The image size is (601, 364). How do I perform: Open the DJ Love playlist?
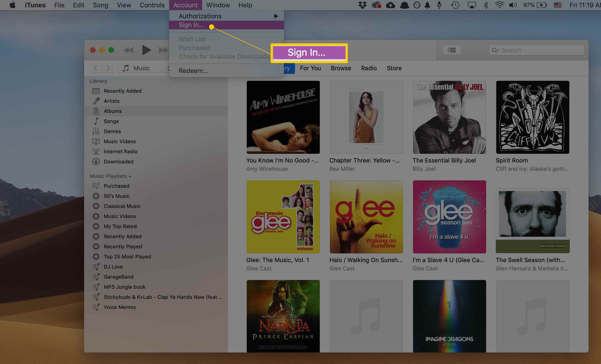(156, 267)
